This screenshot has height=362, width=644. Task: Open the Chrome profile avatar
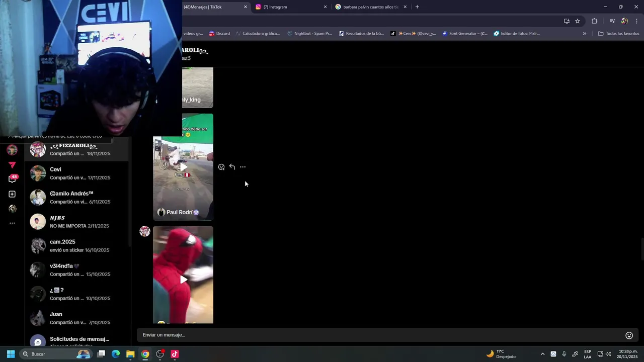[x=624, y=21]
